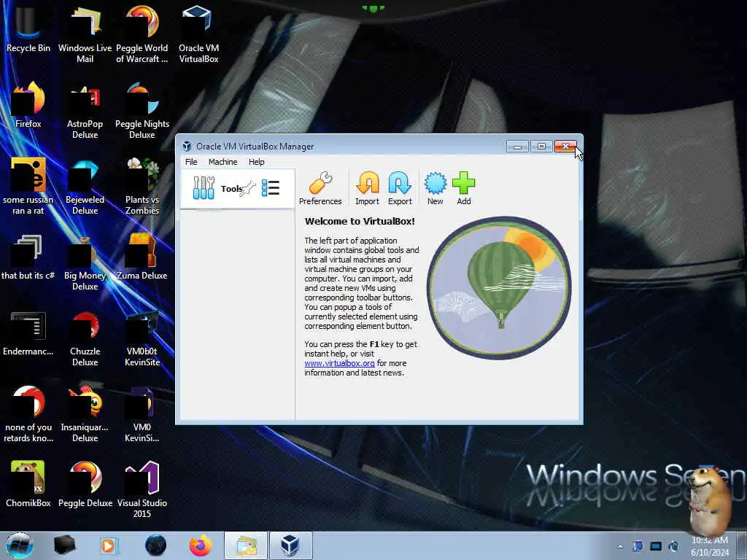Viewport: 747px width, 560px height.
Task: Open the taskbar clock showing 10:32 AM
Action: pyautogui.click(x=710, y=546)
